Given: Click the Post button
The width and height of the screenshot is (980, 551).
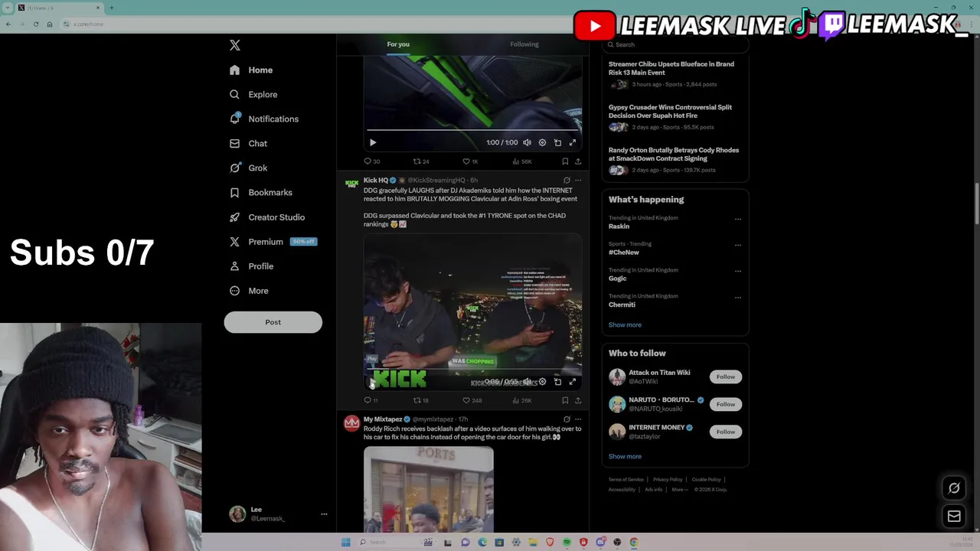Looking at the screenshot, I should (x=273, y=322).
